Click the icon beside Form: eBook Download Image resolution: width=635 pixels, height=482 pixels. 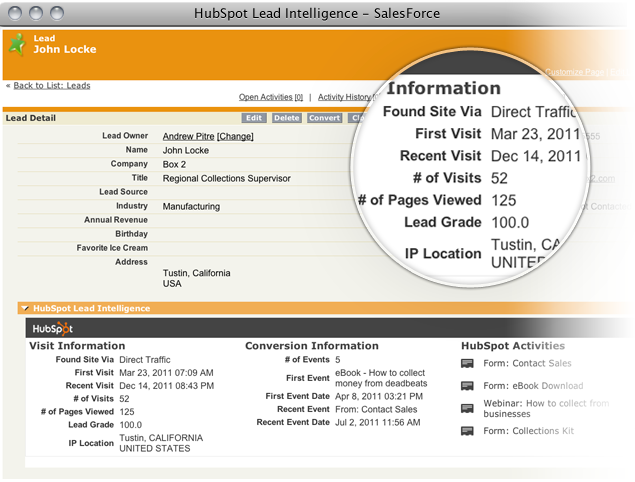coord(467,386)
